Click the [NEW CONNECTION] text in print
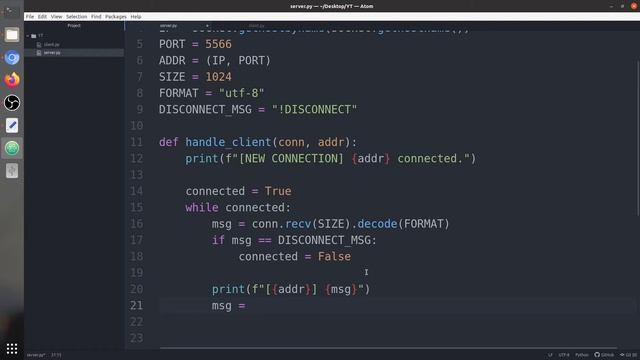 291,158
